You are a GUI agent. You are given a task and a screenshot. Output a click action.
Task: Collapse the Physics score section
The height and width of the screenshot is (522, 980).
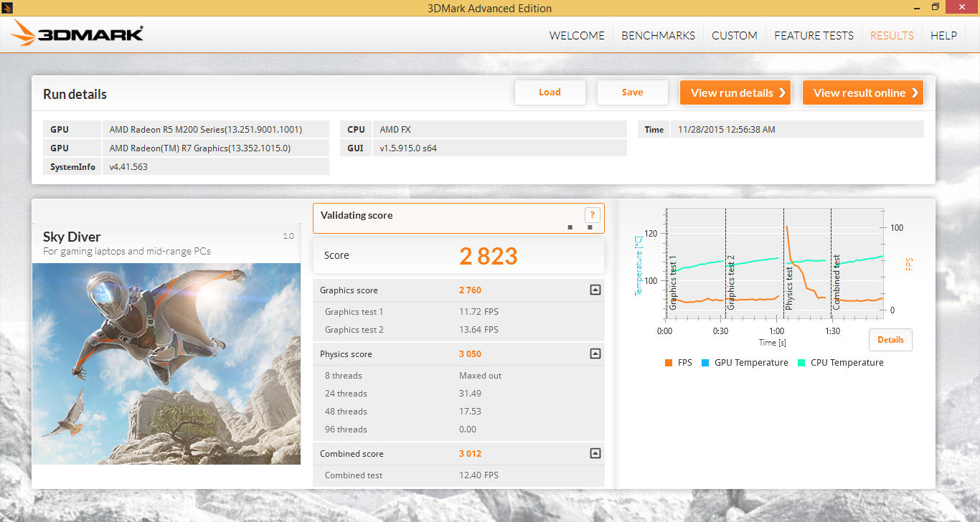[x=595, y=353]
